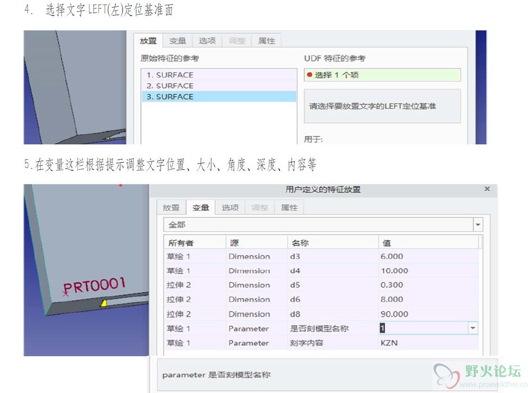Select reference row '1. SURFACE'
Viewport: 532px width, 393px height.
[219, 75]
